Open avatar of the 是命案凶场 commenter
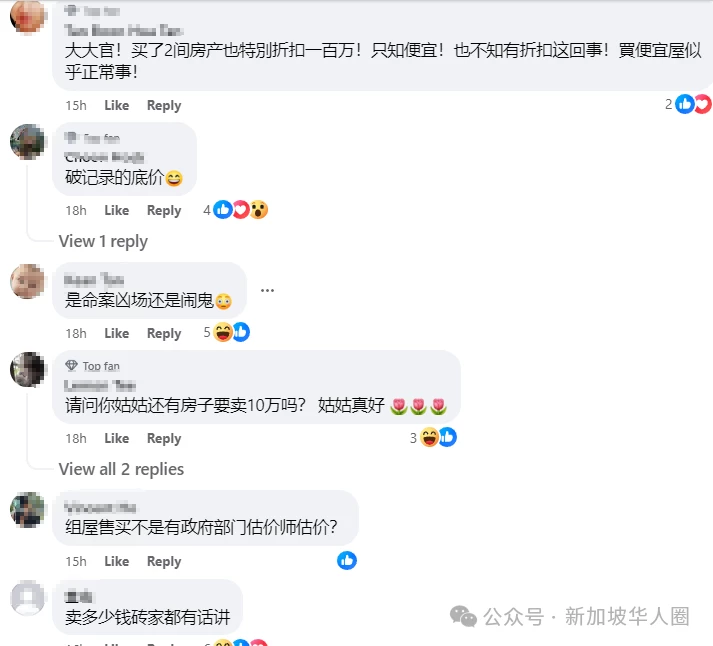713x646 pixels. (28, 281)
